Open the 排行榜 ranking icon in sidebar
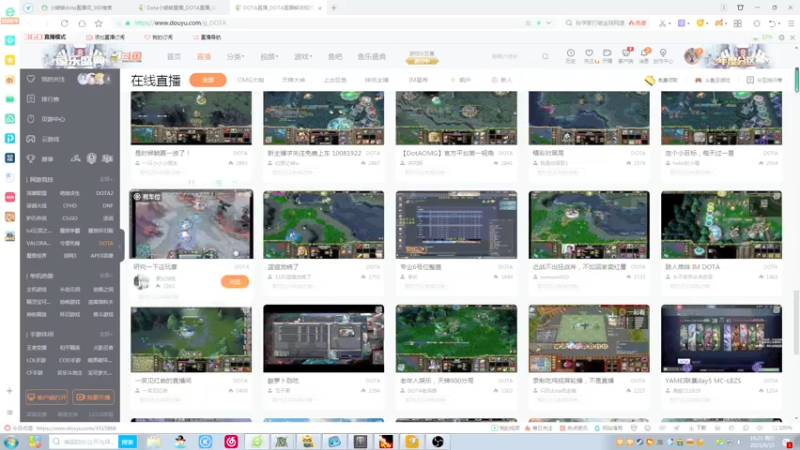 (x=31, y=99)
